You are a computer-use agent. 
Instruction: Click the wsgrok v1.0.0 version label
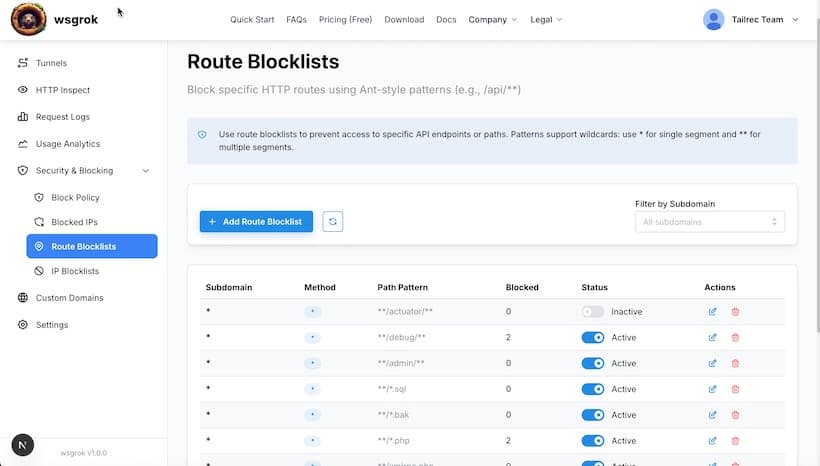tap(84, 453)
